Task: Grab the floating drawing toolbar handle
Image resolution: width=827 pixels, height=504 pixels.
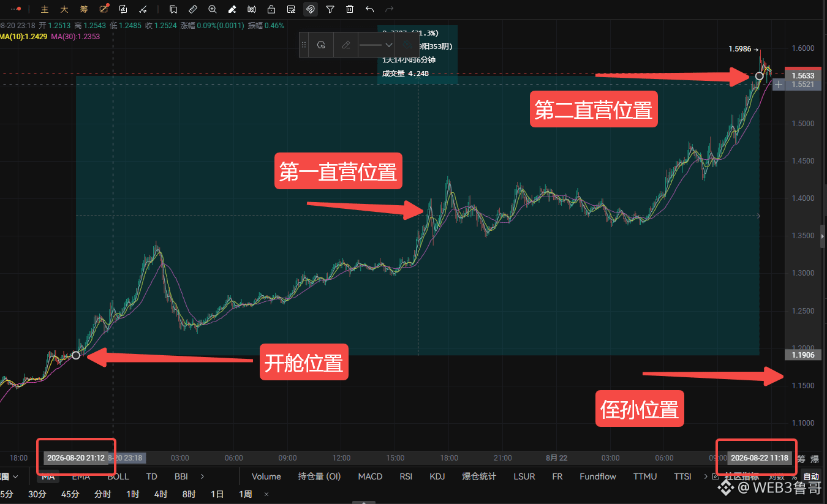Action: click(304, 45)
